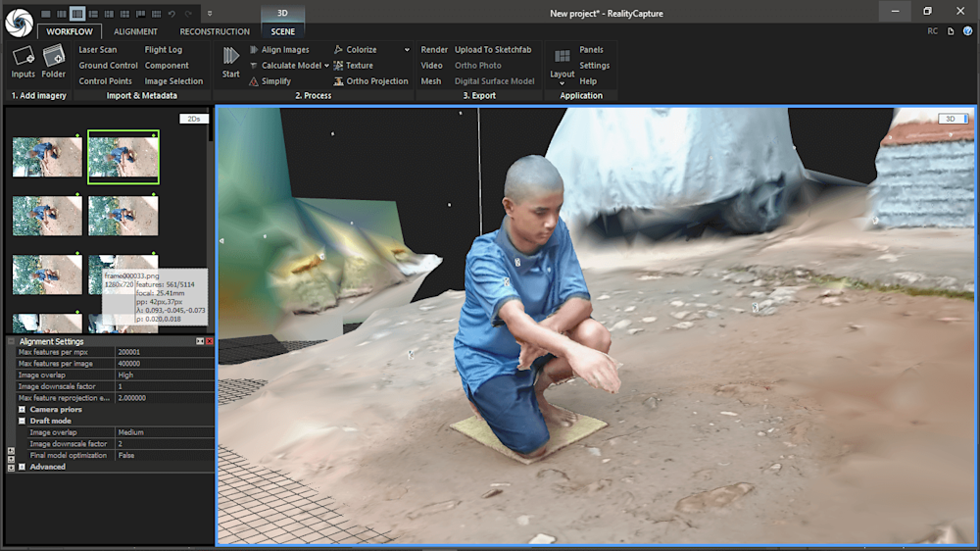Click Align Images in Process group
Image resolution: width=980 pixels, height=551 pixels.
[x=284, y=50]
